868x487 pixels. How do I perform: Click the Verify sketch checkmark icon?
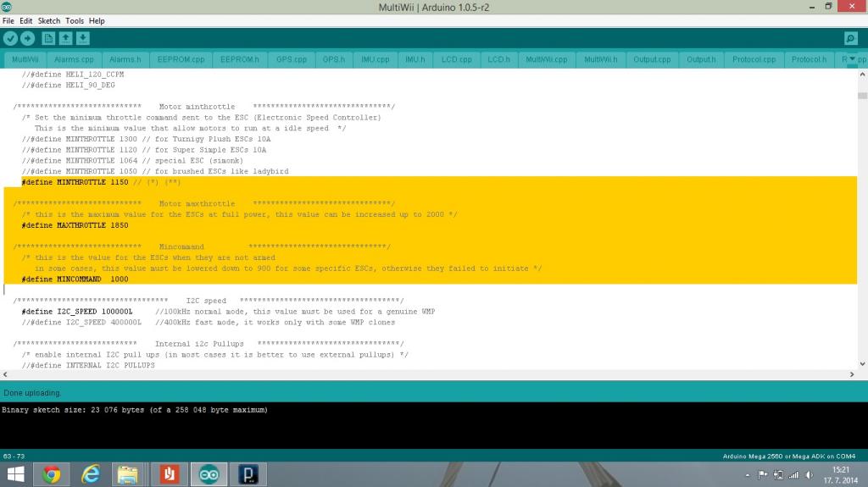(x=10, y=38)
